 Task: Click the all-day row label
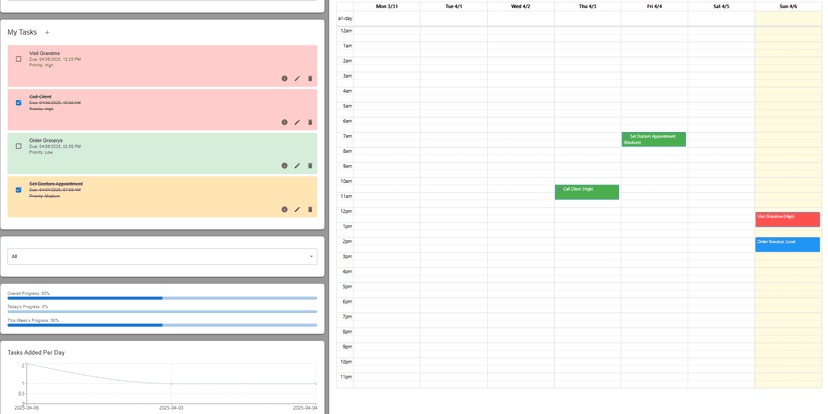pyautogui.click(x=345, y=18)
